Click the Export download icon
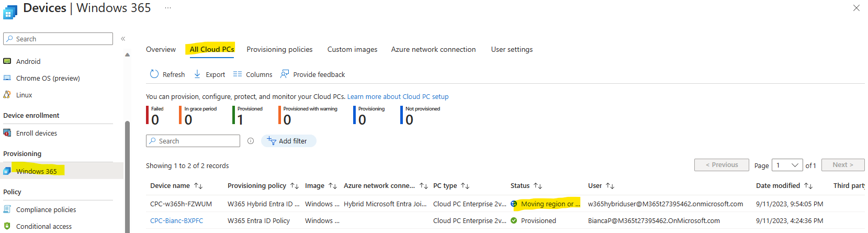Image resolution: width=868 pixels, height=233 pixels. [x=197, y=74]
